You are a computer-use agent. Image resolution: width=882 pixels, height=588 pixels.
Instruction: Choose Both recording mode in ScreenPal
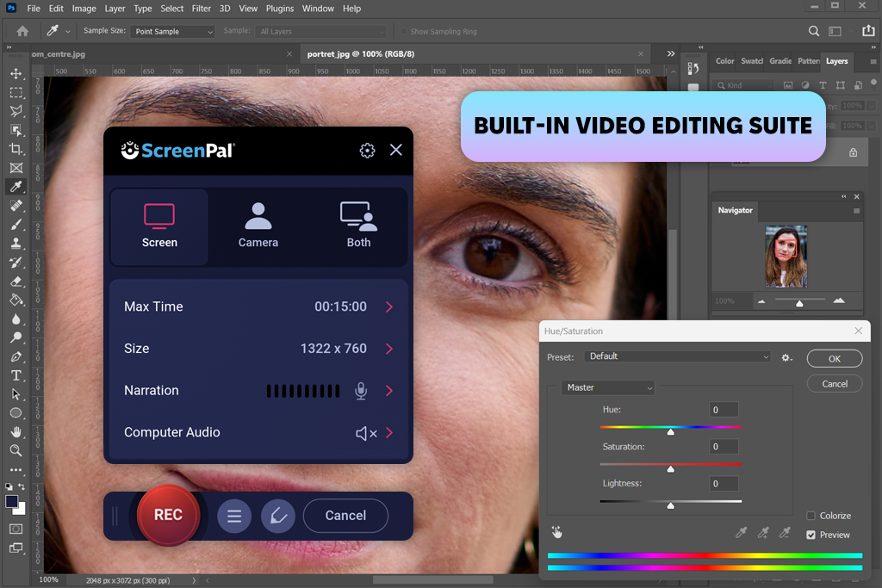pos(358,226)
